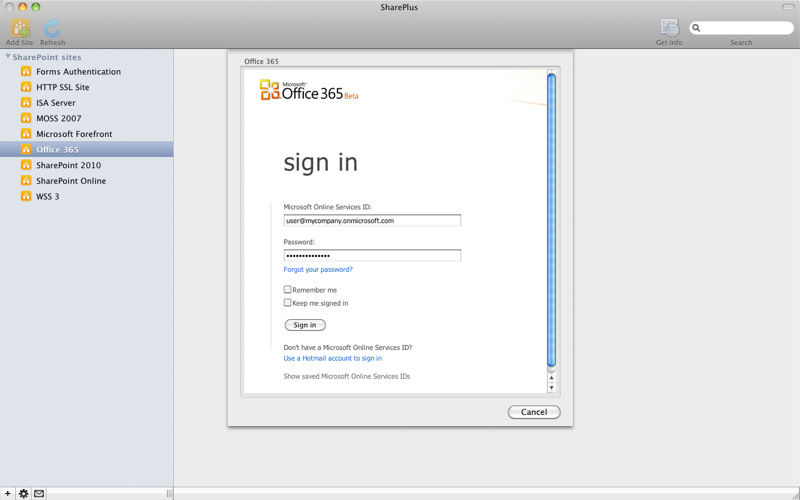Viewport: 800px width, 500px height.
Task: Click Use a Hotmail account to sign in
Action: [333, 358]
